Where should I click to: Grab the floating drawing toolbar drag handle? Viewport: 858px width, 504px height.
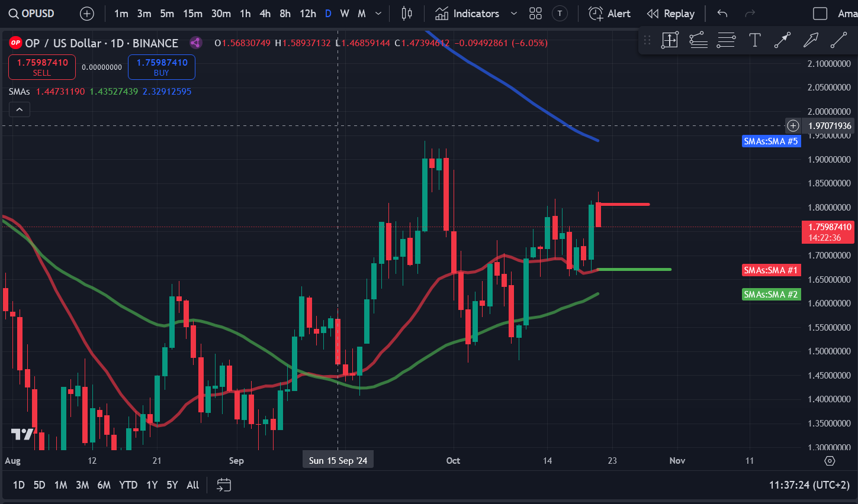pos(647,40)
